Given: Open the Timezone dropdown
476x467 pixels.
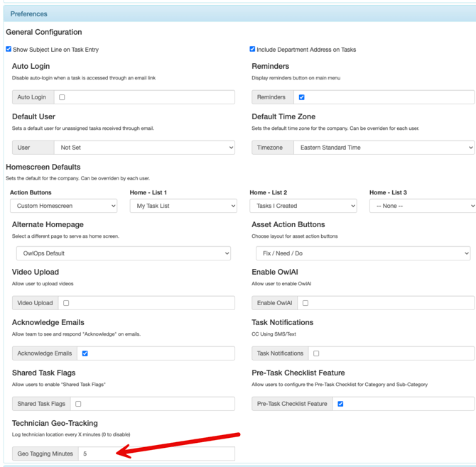Looking at the screenshot, I should [x=384, y=148].
